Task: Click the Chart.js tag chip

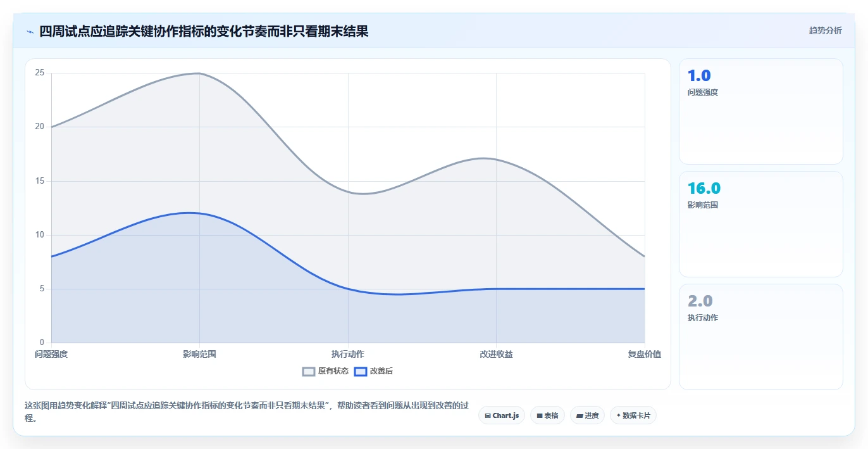Action: (x=502, y=415)
